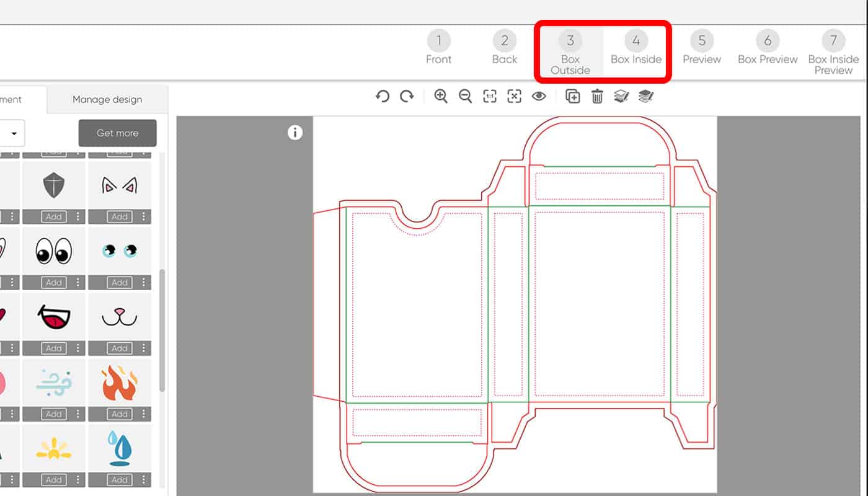Reset the canvas to 1:1 zoom
868x496 pixels.
tap(490, 96)
